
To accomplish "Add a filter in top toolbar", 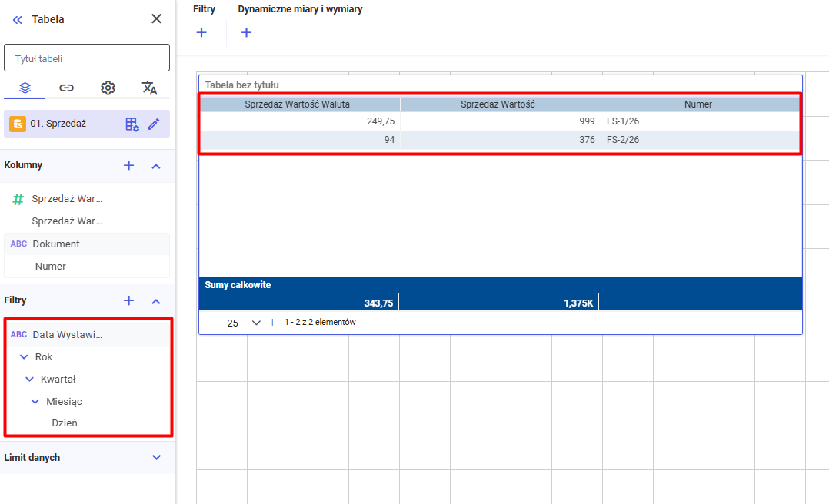I will pyautogui.click(x=201, y=32).
